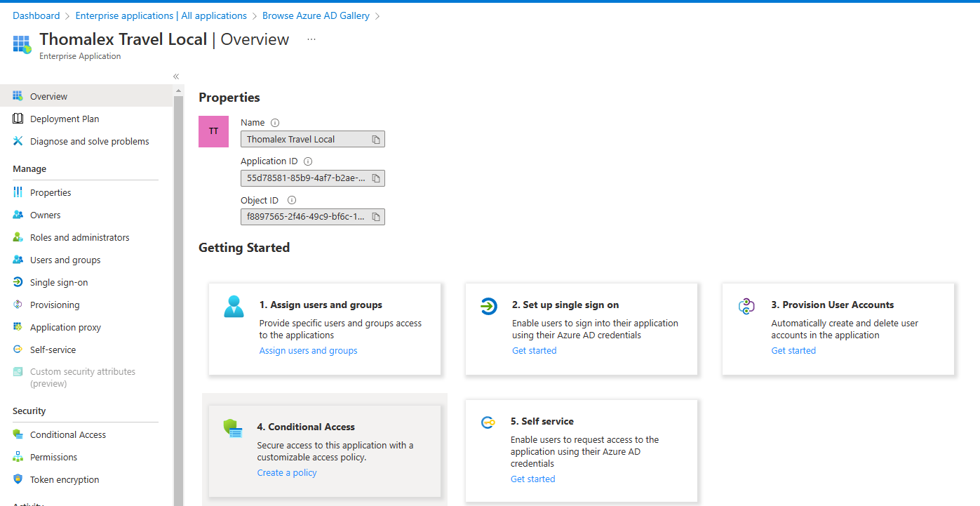Screen dimensions: 980x506
Task: Click the Owners people icon
Action: pyautogui.click(x=18, y=215)
